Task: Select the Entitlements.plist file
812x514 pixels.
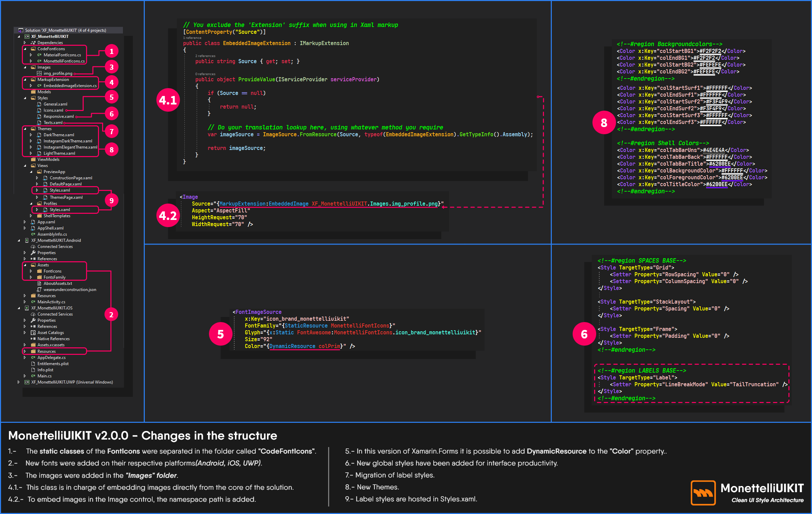Action: 53,364
